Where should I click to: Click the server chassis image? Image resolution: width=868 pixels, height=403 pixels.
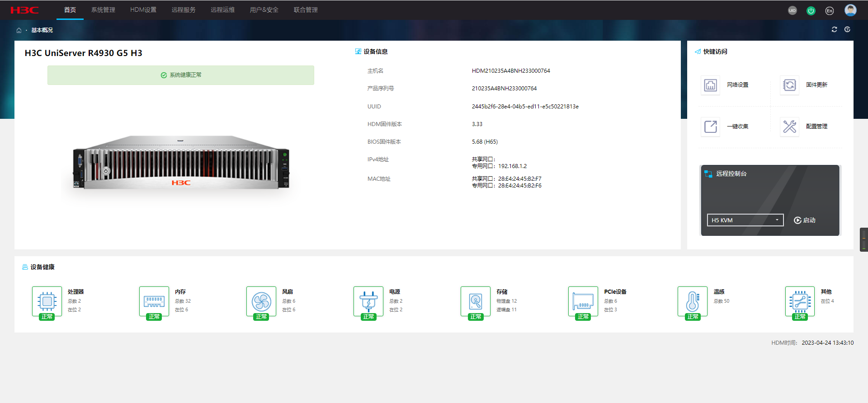click(181, 163)
